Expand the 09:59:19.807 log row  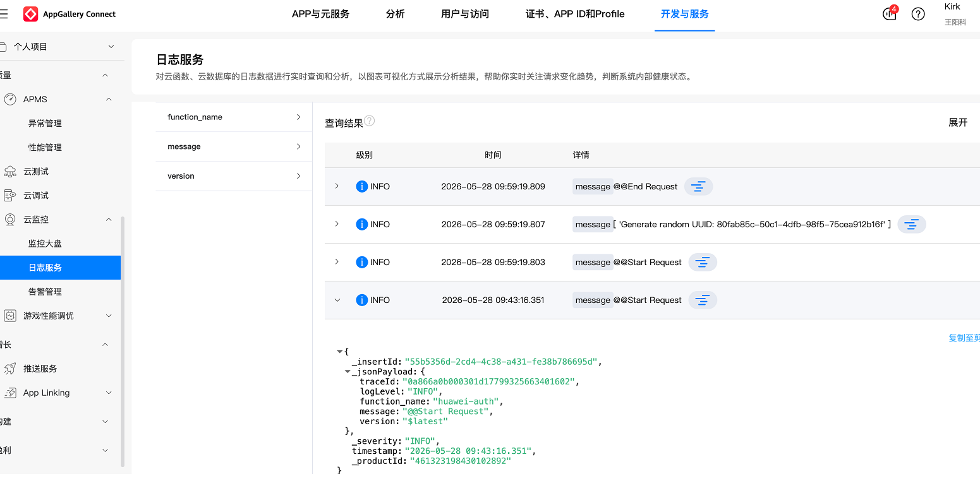pos(337,224)
